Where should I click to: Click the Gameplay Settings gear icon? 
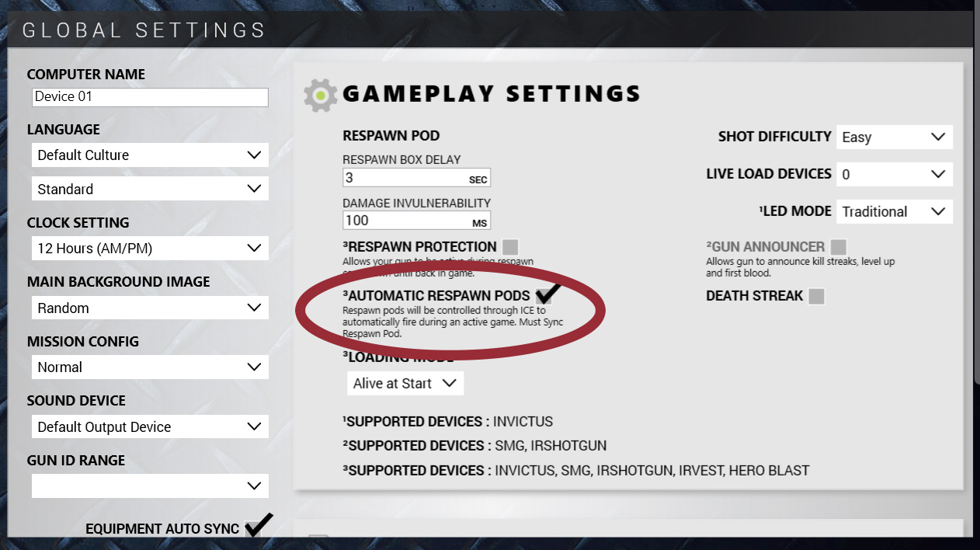tap(321, 94)
